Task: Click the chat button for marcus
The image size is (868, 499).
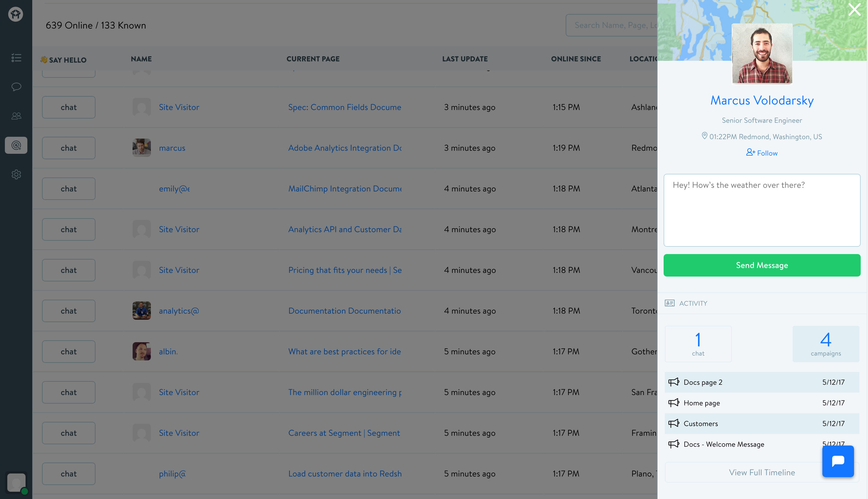Action: pos(69,148)
